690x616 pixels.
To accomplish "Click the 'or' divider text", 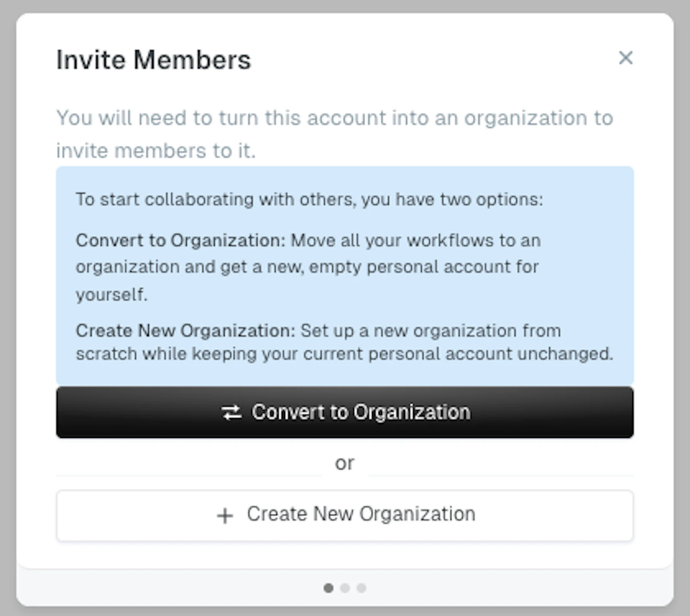I will coord(345,463).
